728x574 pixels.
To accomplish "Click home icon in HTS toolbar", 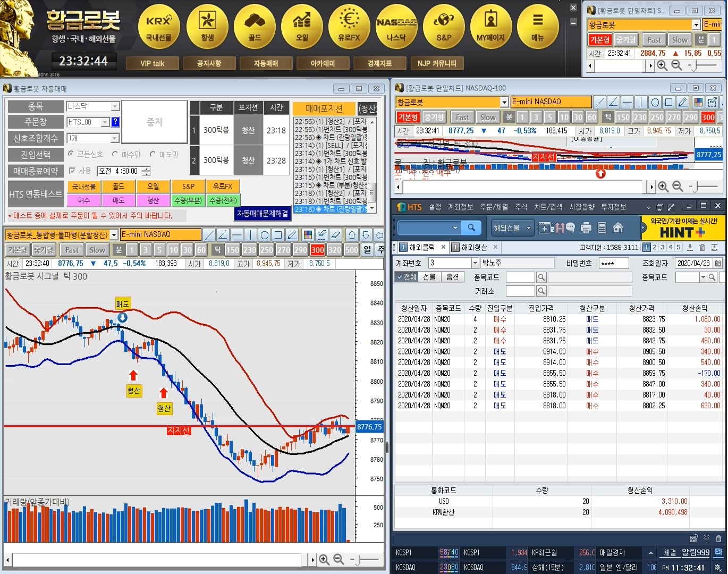I will point(618,228).
